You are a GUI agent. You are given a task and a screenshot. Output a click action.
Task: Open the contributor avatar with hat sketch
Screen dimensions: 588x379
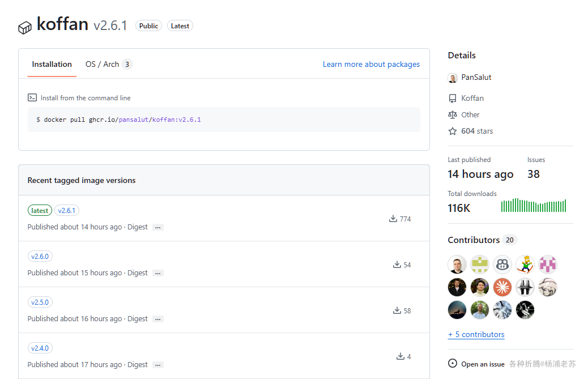(x=548, y=288)
